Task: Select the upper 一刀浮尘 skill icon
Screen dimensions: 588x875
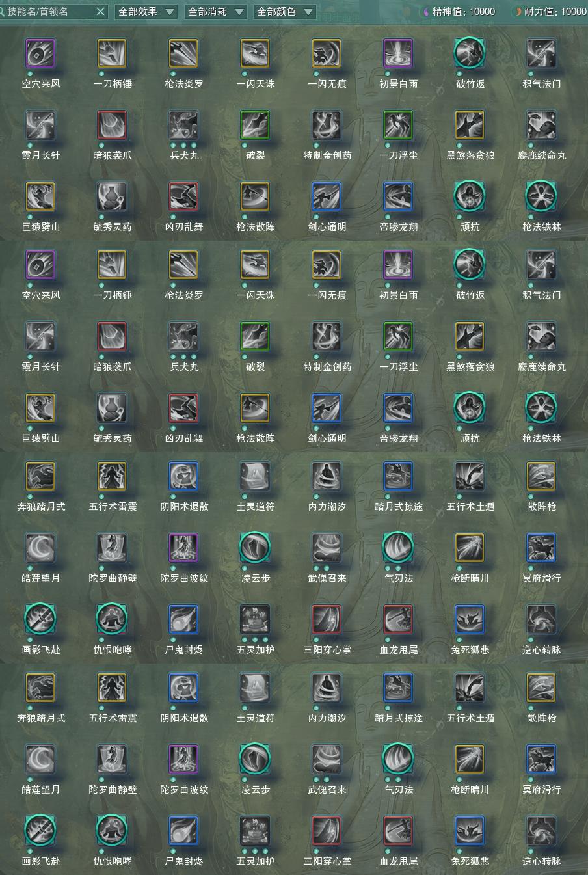Action: point(398,125)
